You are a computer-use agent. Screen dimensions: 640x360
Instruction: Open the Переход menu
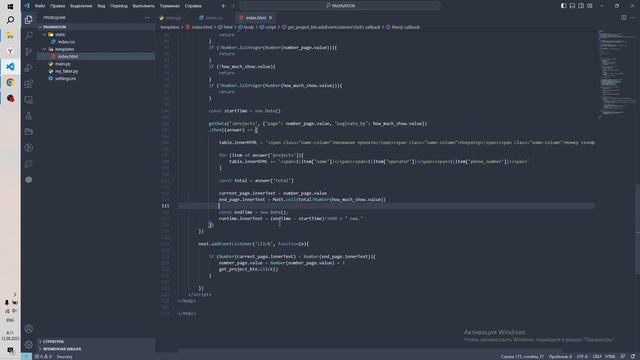point(119,6)
